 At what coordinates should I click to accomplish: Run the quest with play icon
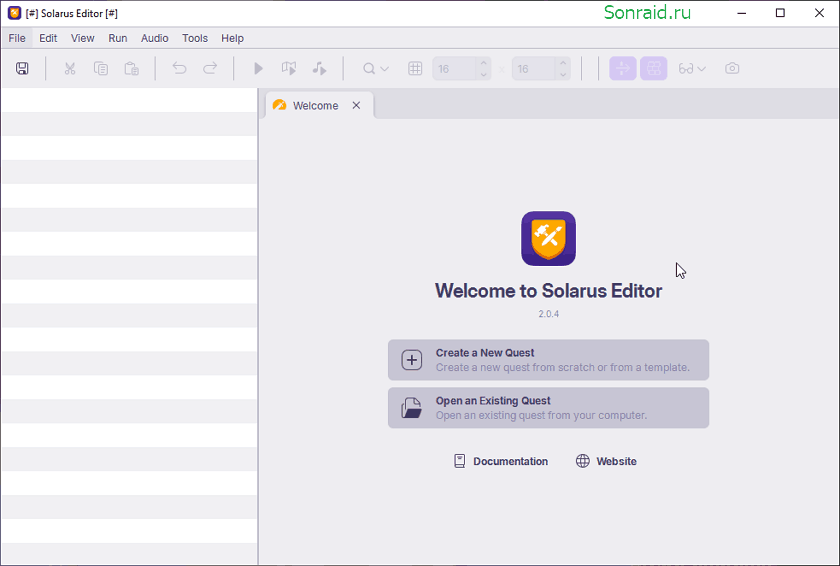click(258, 69)
